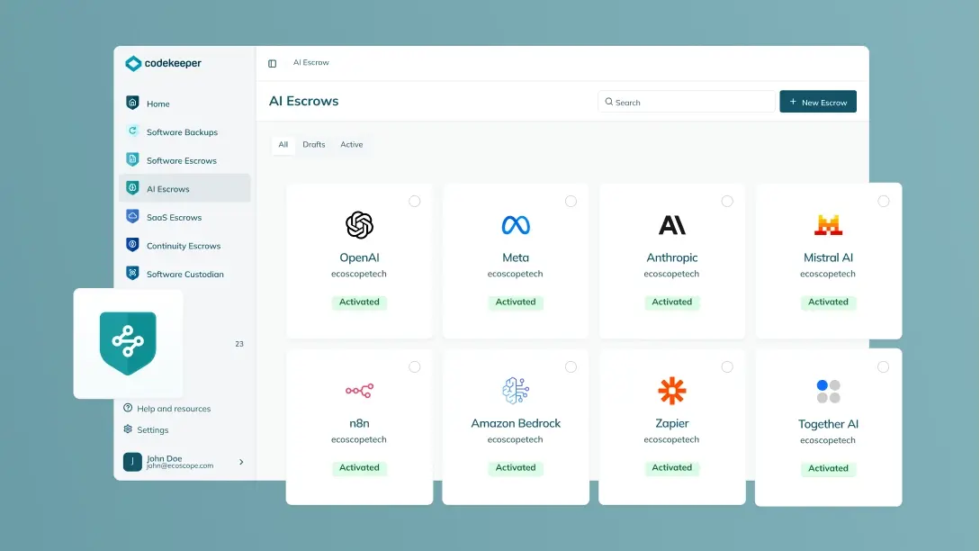
Task: Create a New Escrow
Action: click(x=817, y=102)
